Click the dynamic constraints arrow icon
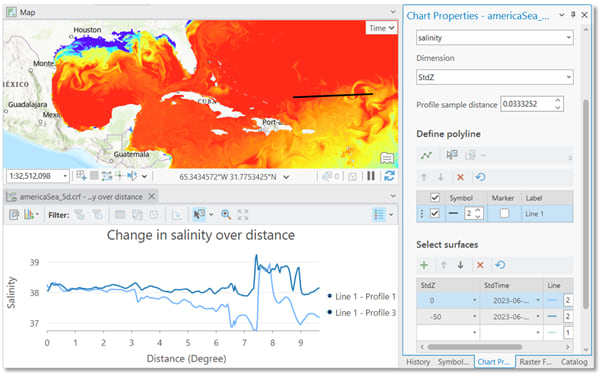This screenshot has height=376, width=600. pyautogui.click(x=132, y=176)
